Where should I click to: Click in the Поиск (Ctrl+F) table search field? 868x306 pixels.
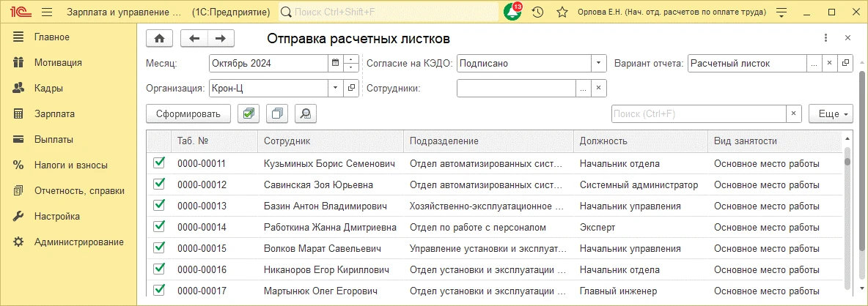coord(698,113)
